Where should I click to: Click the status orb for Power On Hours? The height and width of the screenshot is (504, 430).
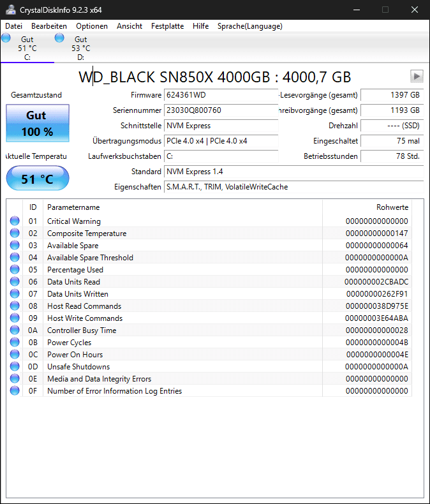[15, 354]
